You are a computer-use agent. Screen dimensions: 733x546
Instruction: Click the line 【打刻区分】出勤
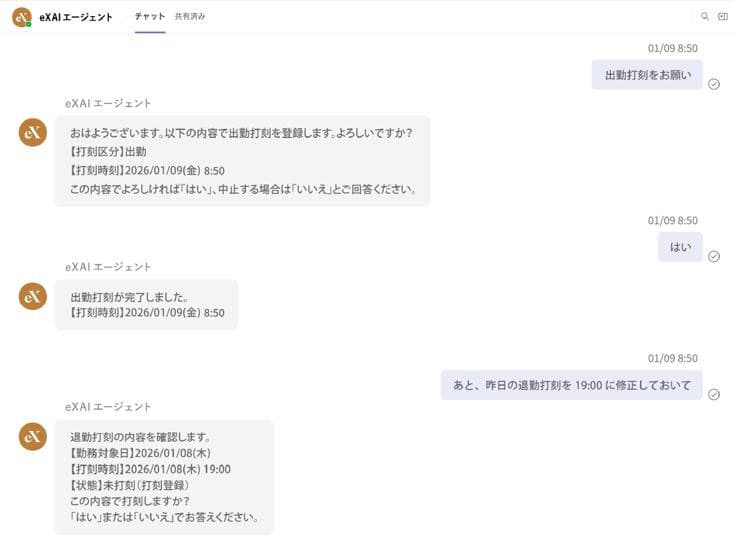coord(108,152)
